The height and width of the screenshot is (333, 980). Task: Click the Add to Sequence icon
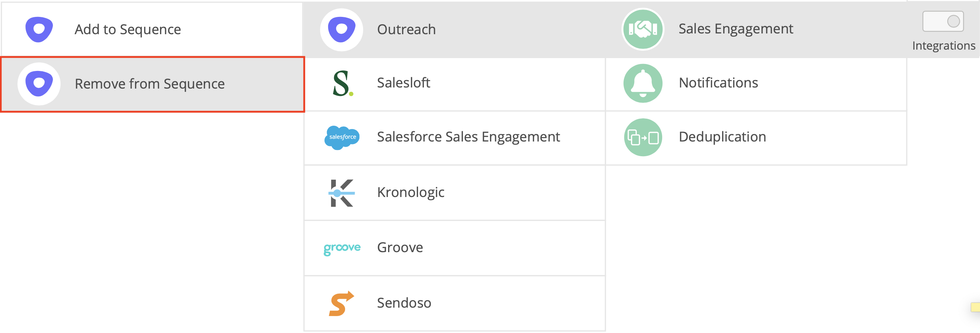point(39,29)
